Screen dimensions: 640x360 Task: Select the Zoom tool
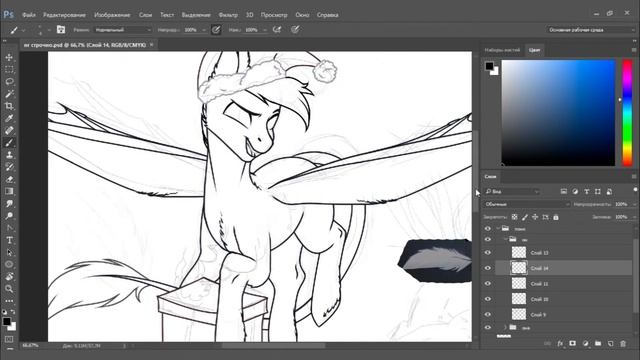pos(9,289)
